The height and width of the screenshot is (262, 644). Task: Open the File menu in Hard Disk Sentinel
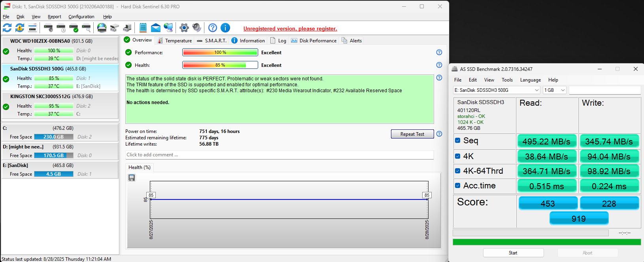coord(6,17)
